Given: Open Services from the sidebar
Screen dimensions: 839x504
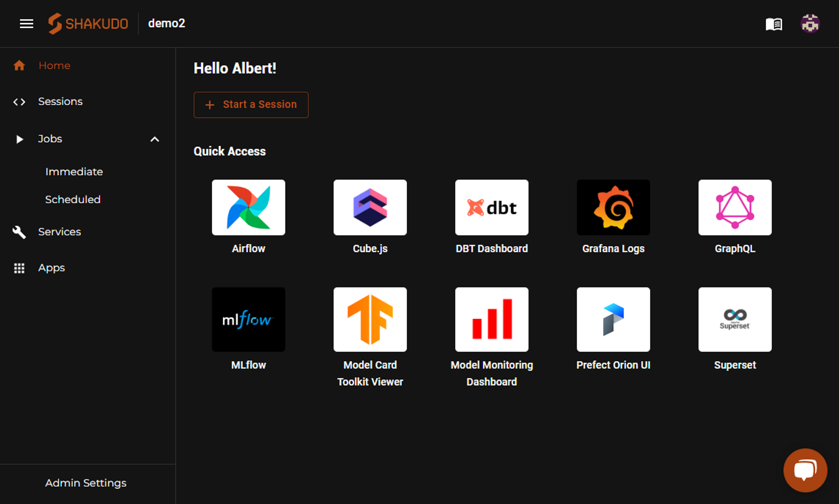Looking at the screenshot, I should 59,231.
